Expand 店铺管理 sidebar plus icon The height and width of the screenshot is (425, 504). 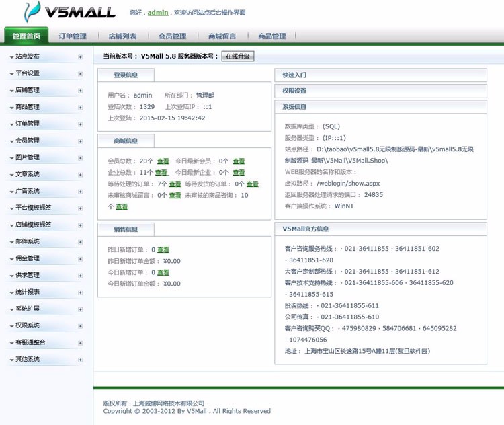[81, 91]
